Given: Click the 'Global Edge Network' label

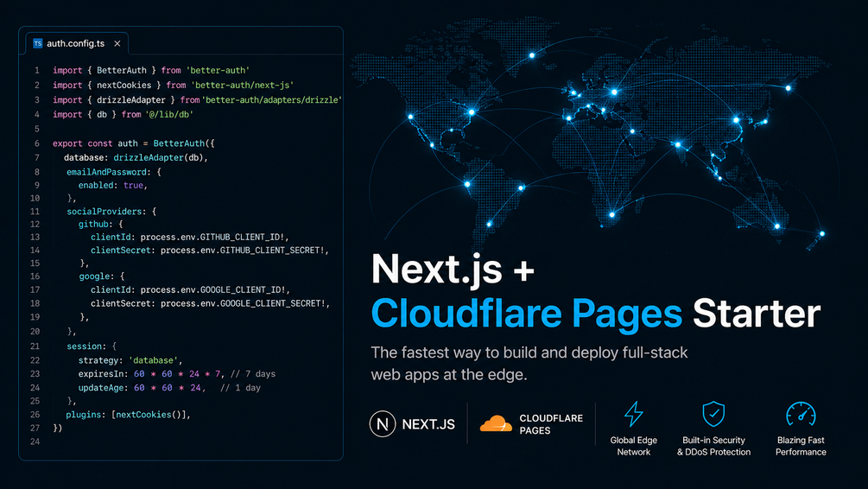Looking at the screenshot, I should pyautogui.click(x=634, y=446).
